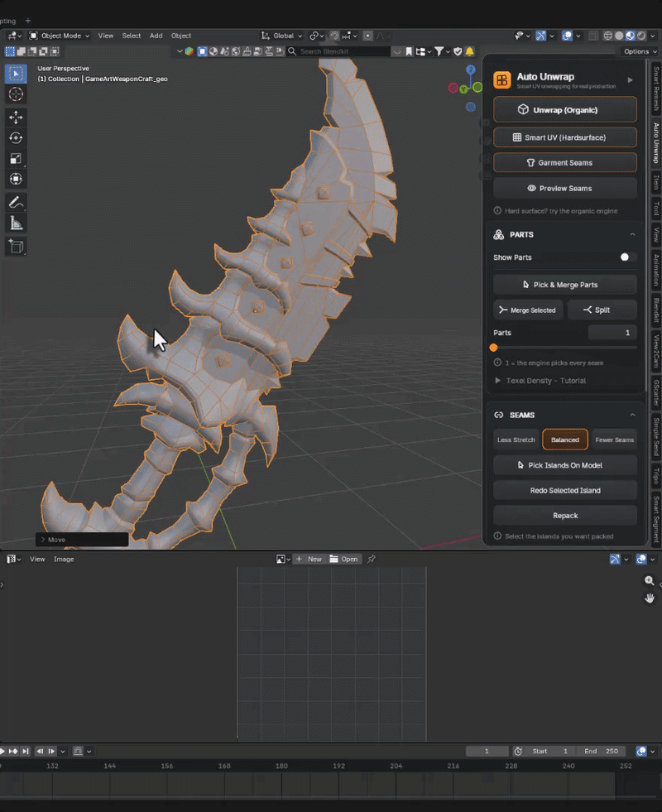Select the Transform tool

[16, 179]
